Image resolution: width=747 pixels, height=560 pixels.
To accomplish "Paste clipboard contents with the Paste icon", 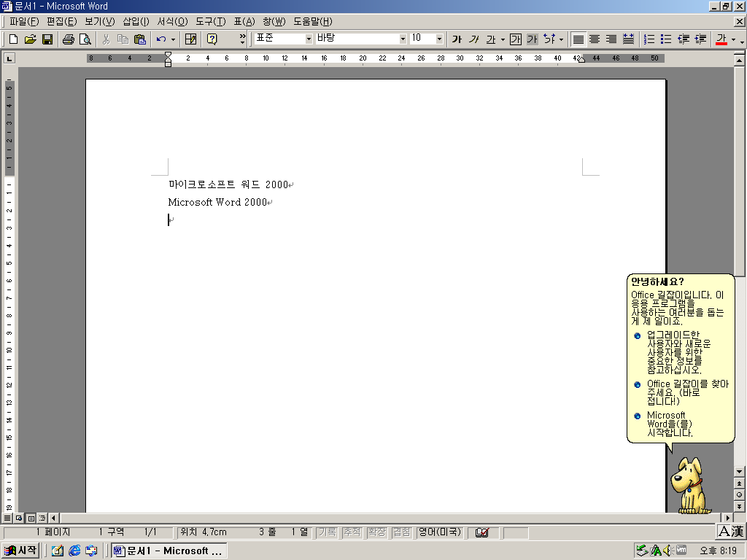I will coord(139,39).
